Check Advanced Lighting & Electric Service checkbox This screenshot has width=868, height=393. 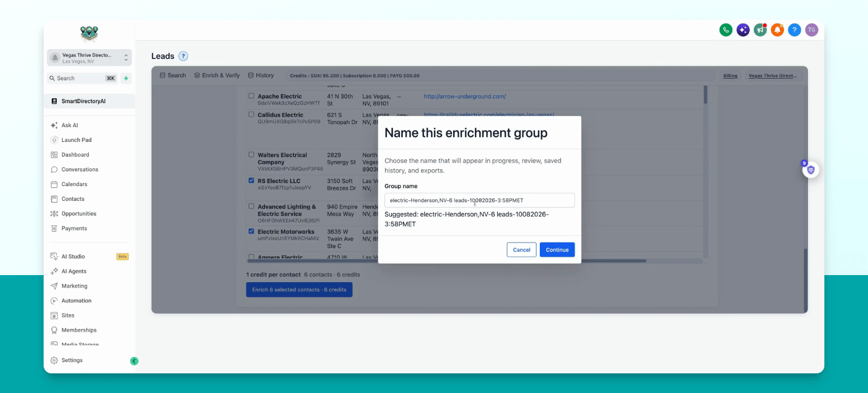(x=251, y=206)
